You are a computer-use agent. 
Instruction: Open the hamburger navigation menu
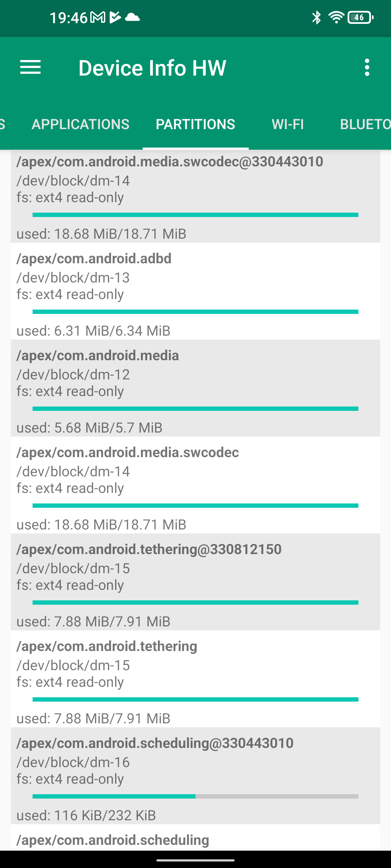click(x=30, y=68)
